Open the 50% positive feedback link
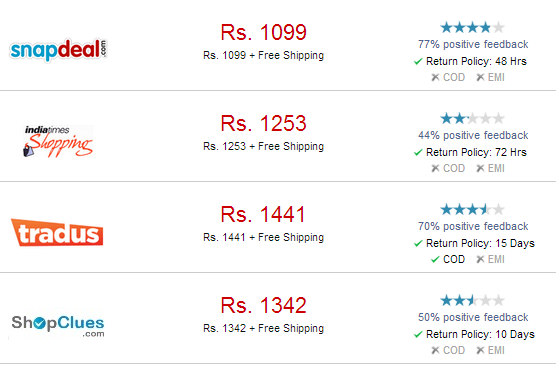This screenshot has height=366, width=556. pos(473,317)
